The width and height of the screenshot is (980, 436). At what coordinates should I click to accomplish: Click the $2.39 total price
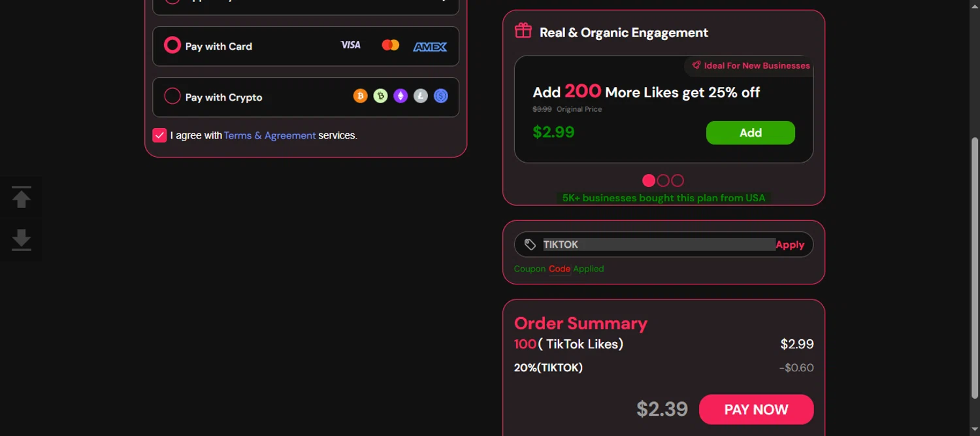(662, 409)
